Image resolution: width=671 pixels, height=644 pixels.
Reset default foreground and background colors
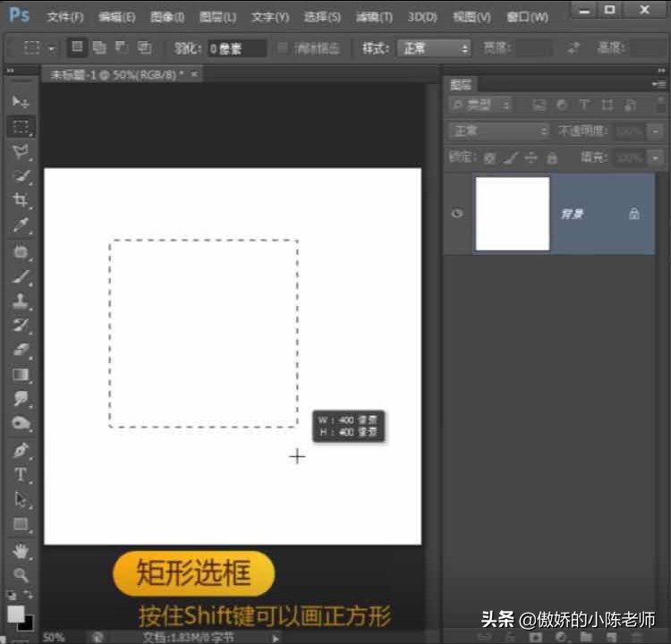pos(12,595)
